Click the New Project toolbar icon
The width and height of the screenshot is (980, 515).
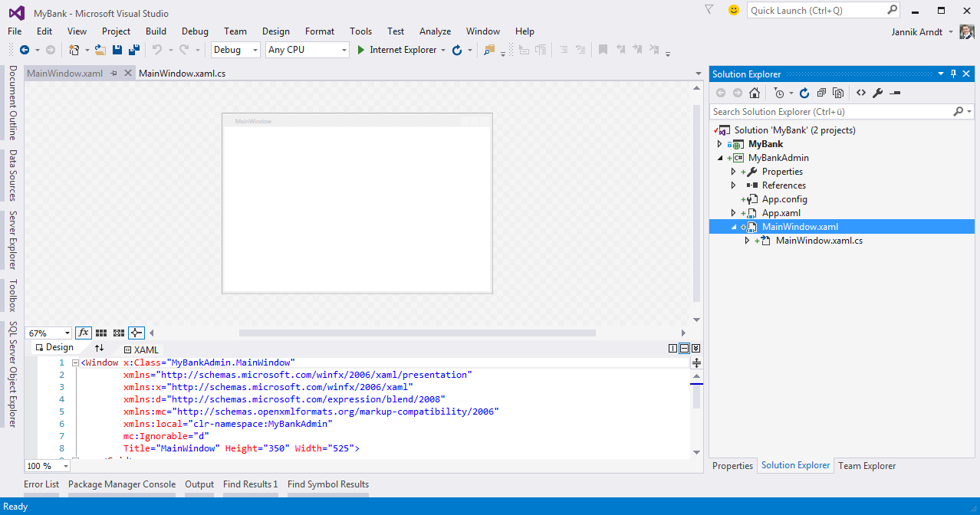click(74, 50)
